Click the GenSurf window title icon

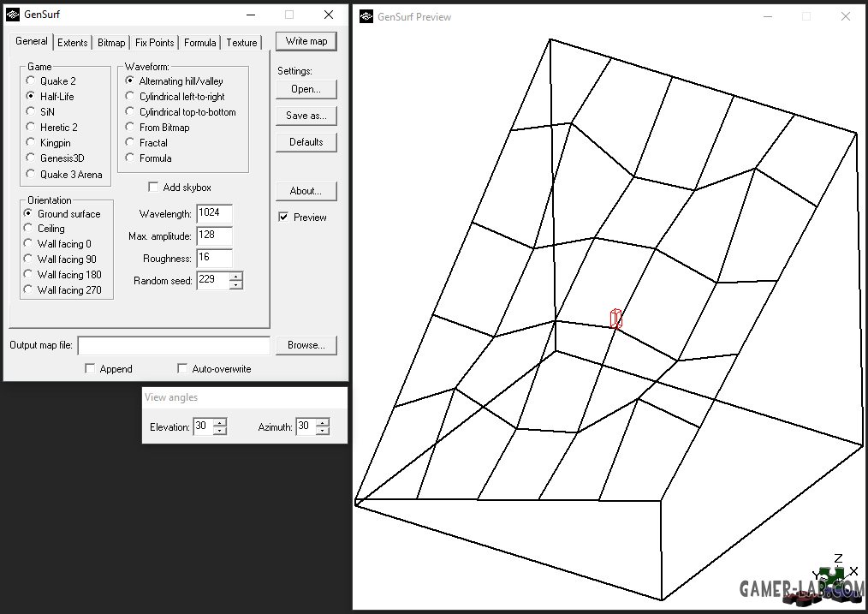[x=12, y=15]
